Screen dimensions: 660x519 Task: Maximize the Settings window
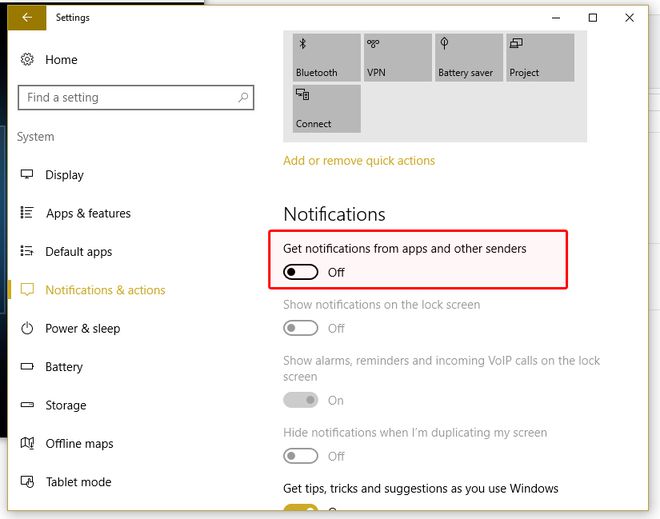pyautogui.click(x=593, y=18)
